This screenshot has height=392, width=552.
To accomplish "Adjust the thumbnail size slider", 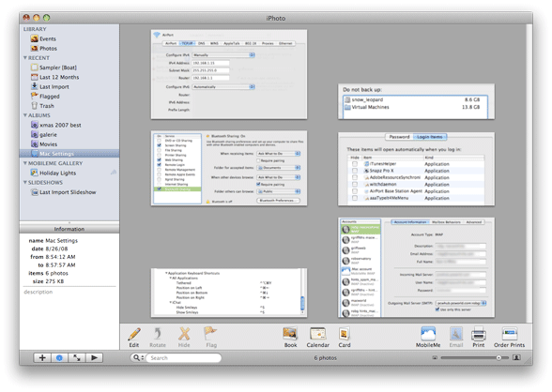I will tap(498, 358).
